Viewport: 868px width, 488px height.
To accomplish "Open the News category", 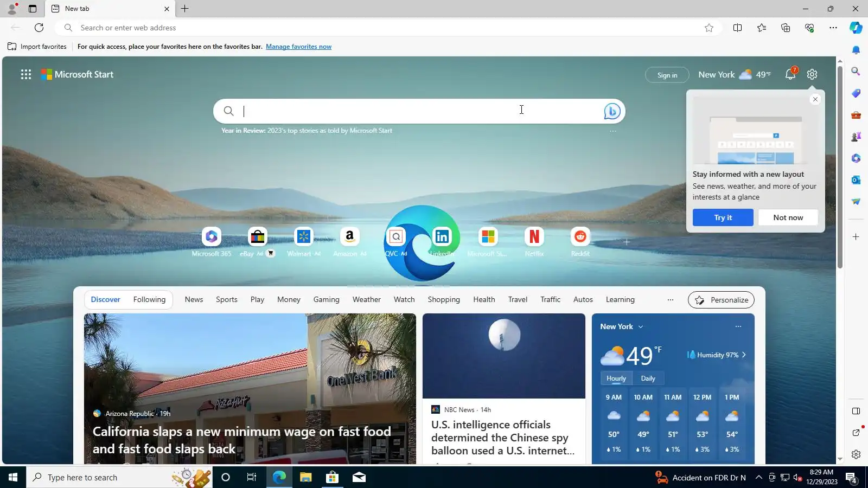I will [x=194, y=299].
